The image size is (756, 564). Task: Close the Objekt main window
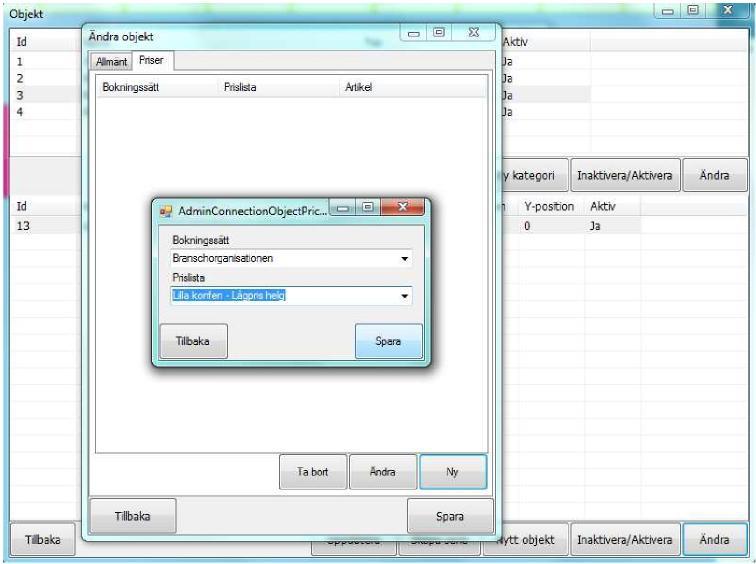pyautogui.click(x=728, y=10)
